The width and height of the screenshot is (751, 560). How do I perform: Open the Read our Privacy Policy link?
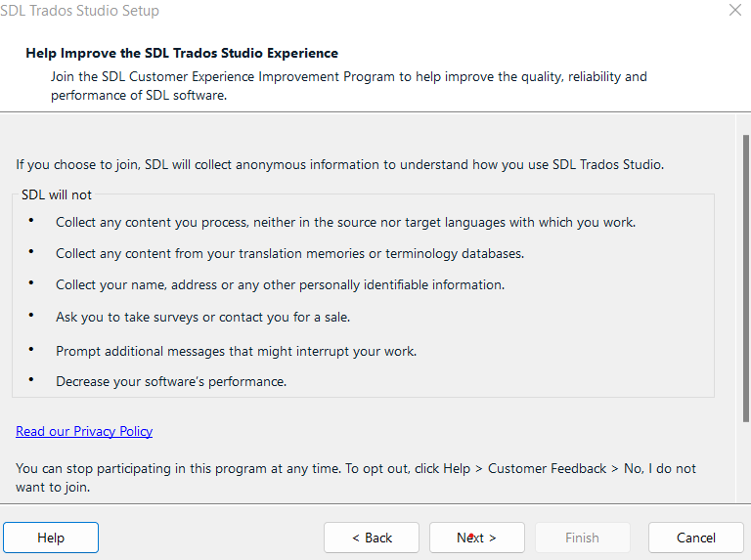pos(84,431)
